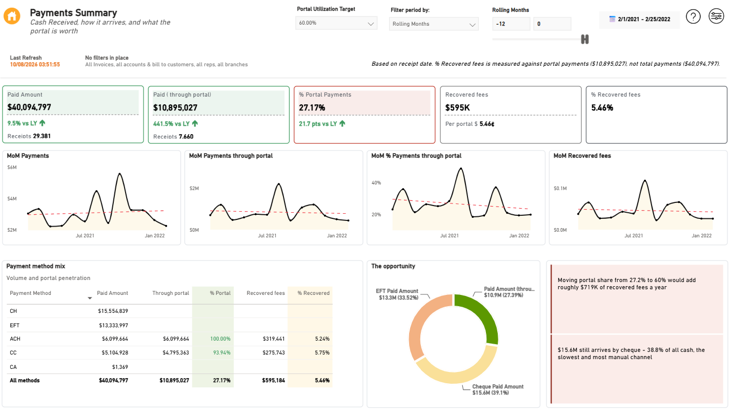Expand the Portal Utilization Target dropdown
This screenshot has width=731, height=411.
tap(336, 23)
